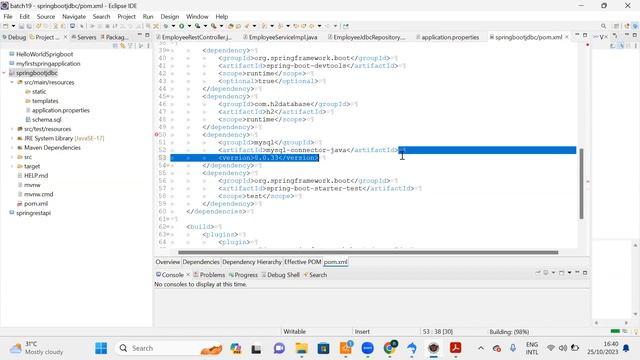Switch to the Debug perspective icon
Image resolution: width=640 pixels, height=360 pixels.
pyautogui.click(x=635, y=26)
